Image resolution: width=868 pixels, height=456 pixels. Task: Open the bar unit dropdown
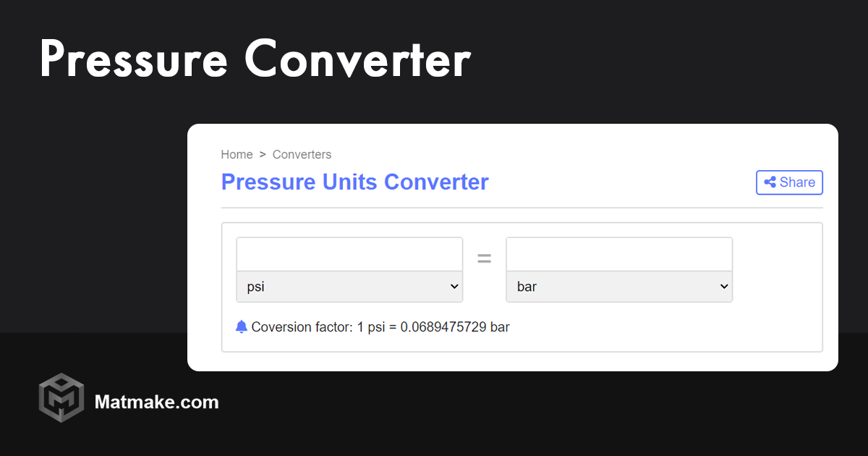(619, 286)
